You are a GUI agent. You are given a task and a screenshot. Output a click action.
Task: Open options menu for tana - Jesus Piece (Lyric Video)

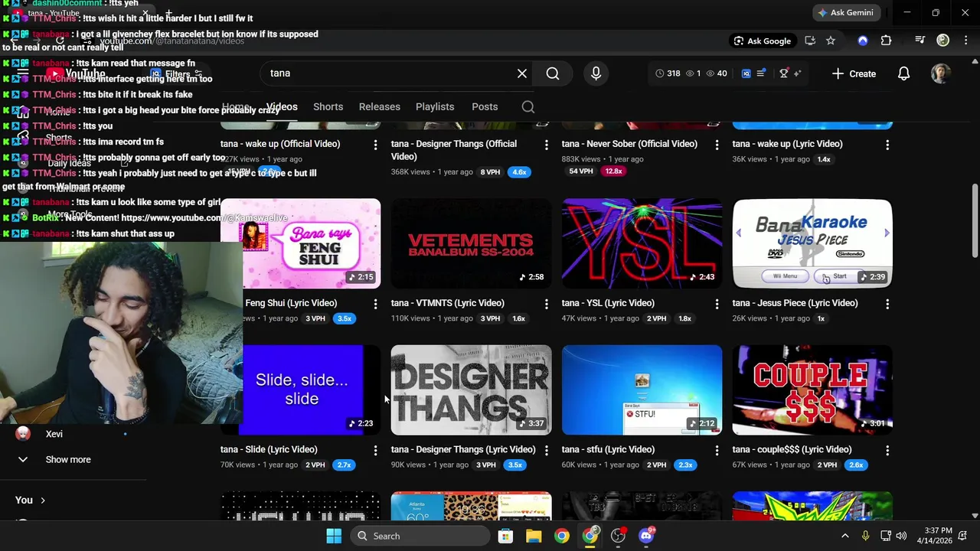pyautogui.click(x=887, y=304)
